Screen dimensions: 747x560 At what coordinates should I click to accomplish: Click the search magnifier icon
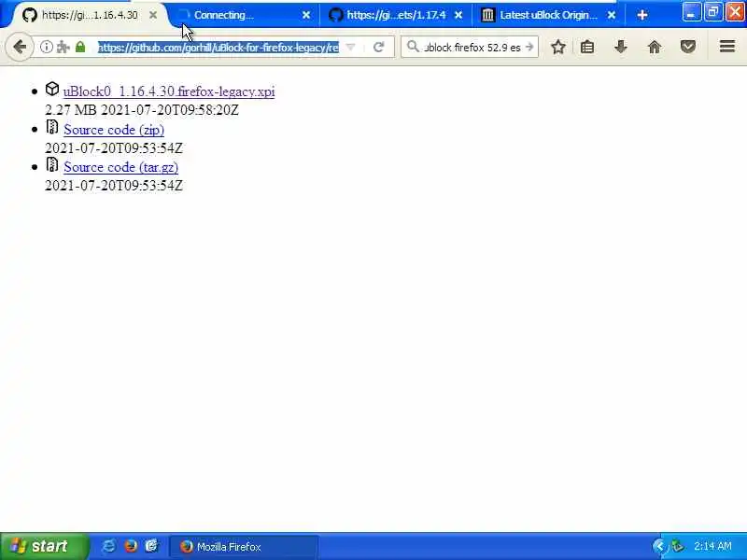point(413,47)
